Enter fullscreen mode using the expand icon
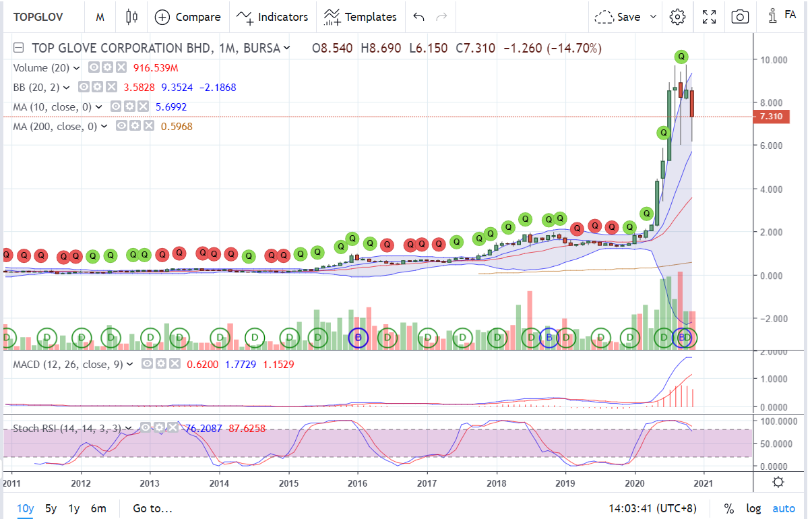 coord(708,16)
